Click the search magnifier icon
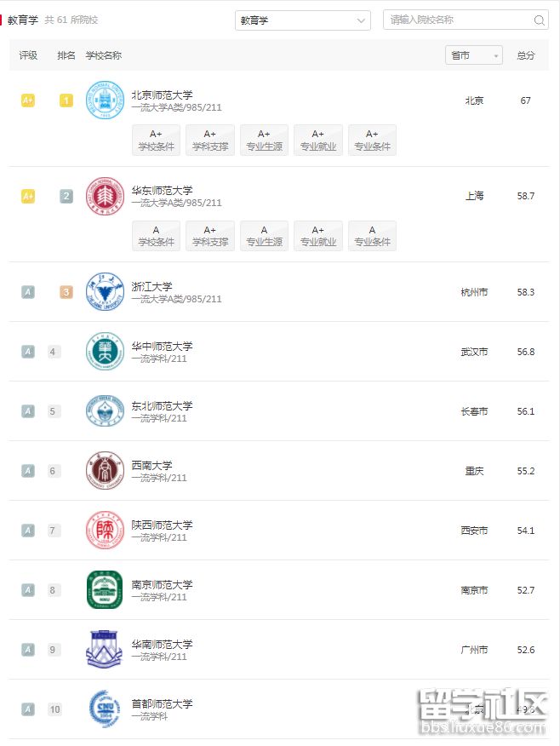 (x=540, y=19)
